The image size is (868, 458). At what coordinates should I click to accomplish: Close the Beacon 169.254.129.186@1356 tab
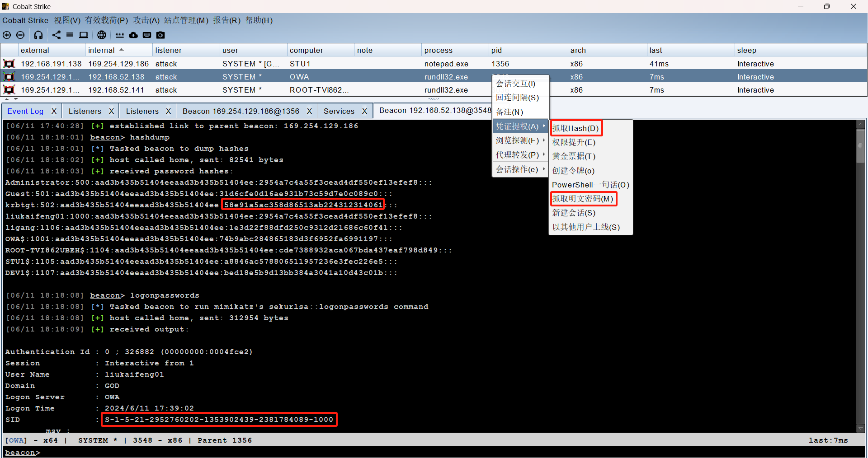[x=309, y=111]
